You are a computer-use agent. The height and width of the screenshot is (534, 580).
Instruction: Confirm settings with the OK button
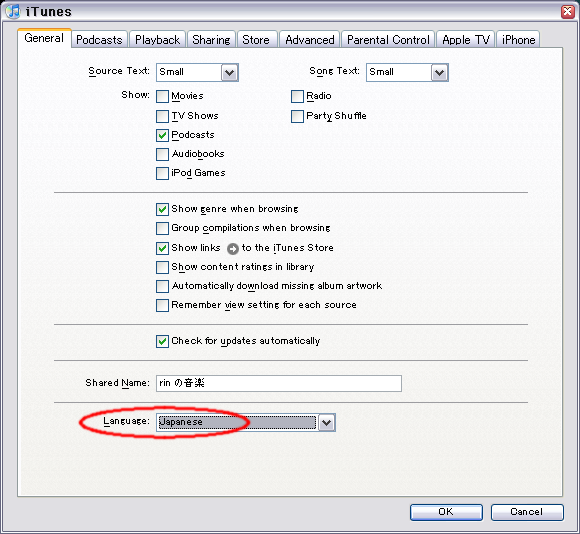pos(446,512)
